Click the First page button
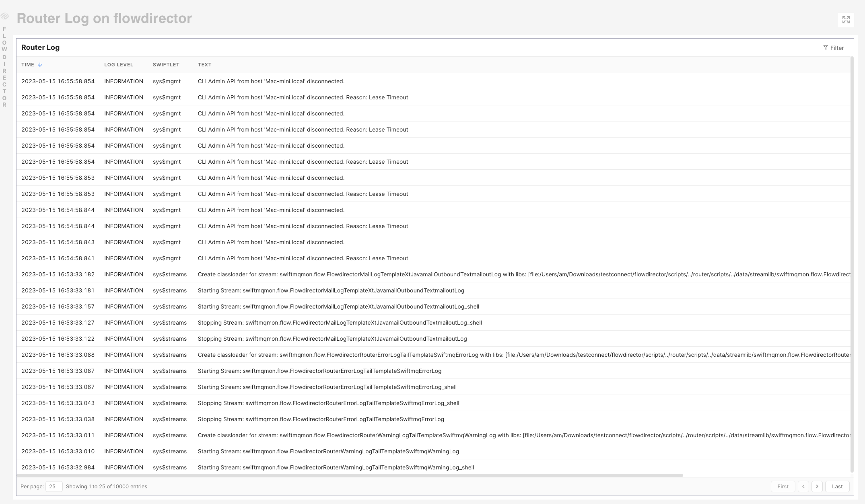 (783, 486)
